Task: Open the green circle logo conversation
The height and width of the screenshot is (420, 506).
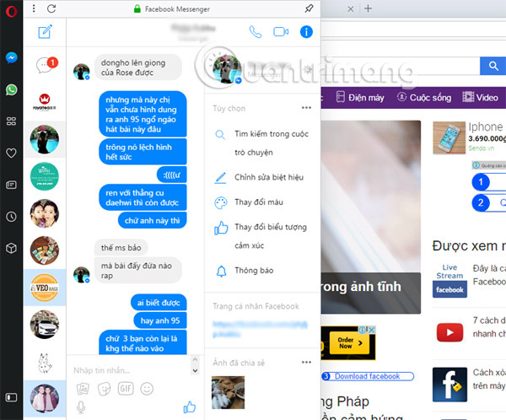Action: [x=45, y=176]
